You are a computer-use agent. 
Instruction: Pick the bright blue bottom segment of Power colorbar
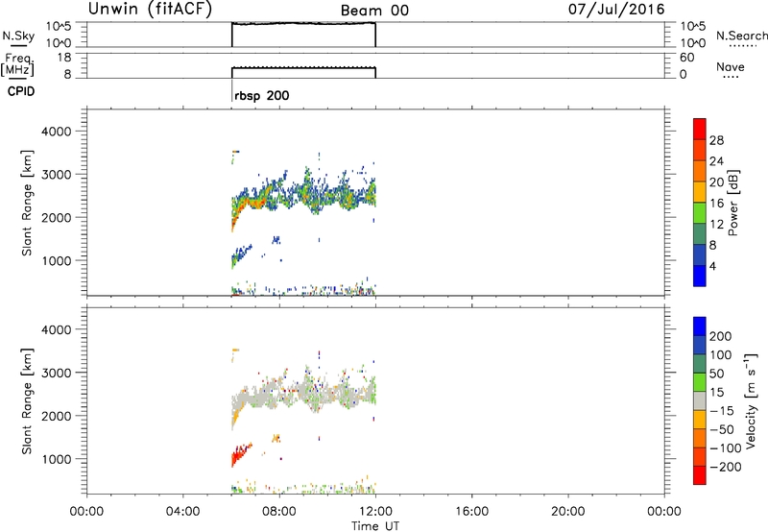pos(700,276)
